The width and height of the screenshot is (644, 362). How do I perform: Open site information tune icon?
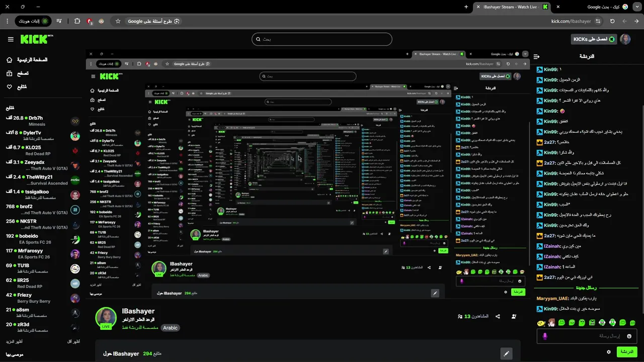click(598, 21)
